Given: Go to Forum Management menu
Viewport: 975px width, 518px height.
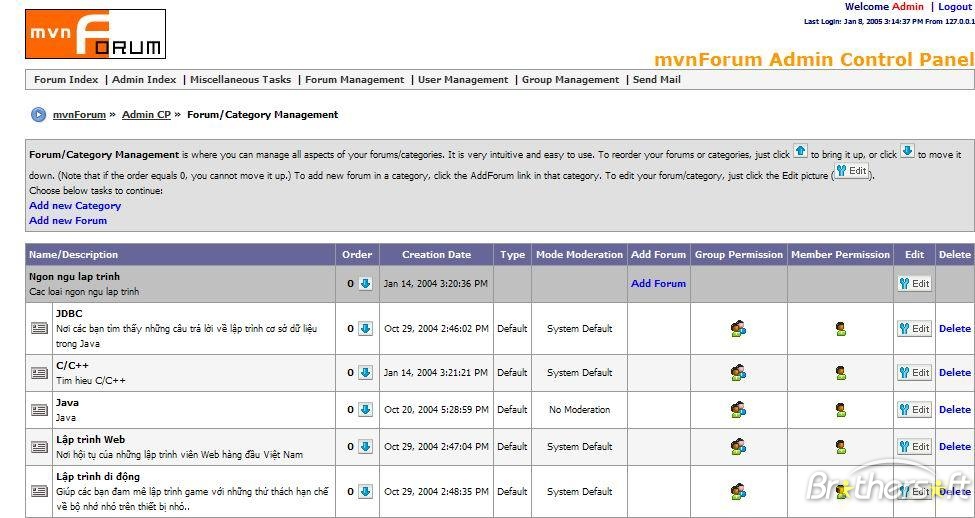Looking at the screenshot, I should click(354, 80).
